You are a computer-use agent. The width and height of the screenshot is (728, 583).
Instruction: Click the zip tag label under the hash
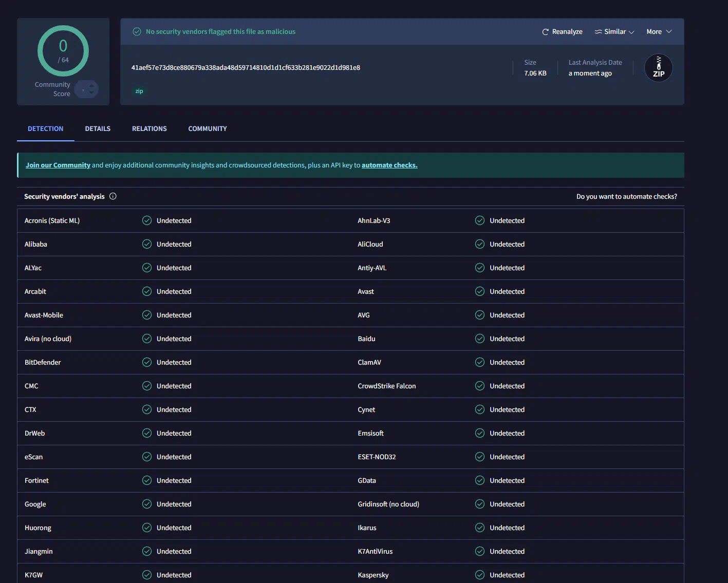point(139,91)
